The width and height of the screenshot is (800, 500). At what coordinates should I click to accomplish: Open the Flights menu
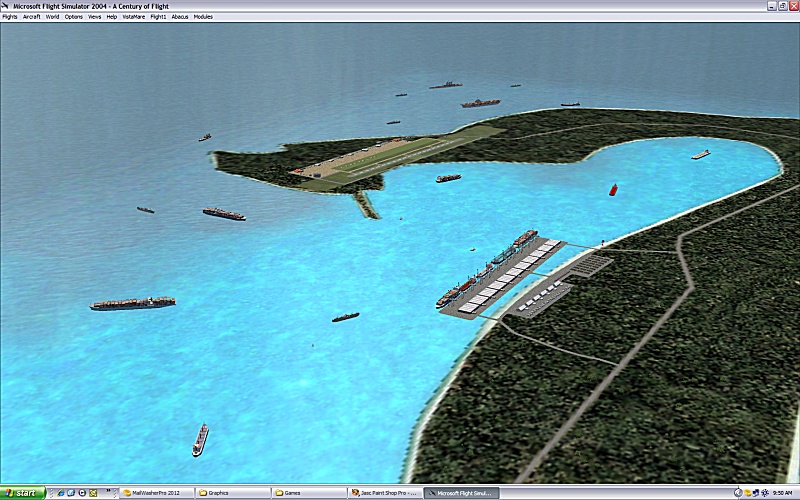(x=10, y=17)
